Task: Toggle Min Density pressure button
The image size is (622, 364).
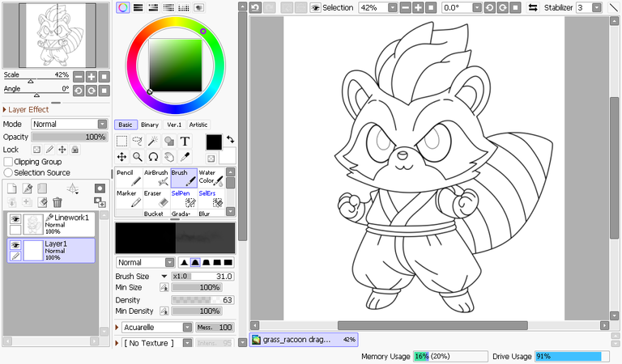Action: (x=164, y=311)
